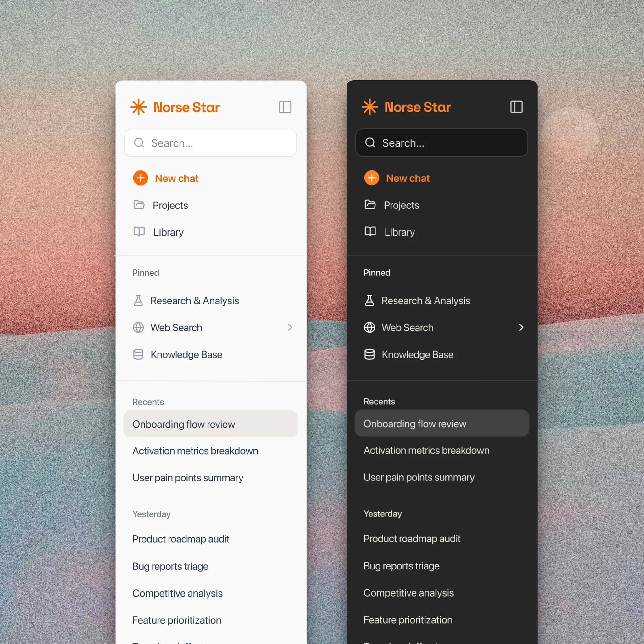
Task: Toggle the sidebar panel in light theme
Action: (285, 107)
